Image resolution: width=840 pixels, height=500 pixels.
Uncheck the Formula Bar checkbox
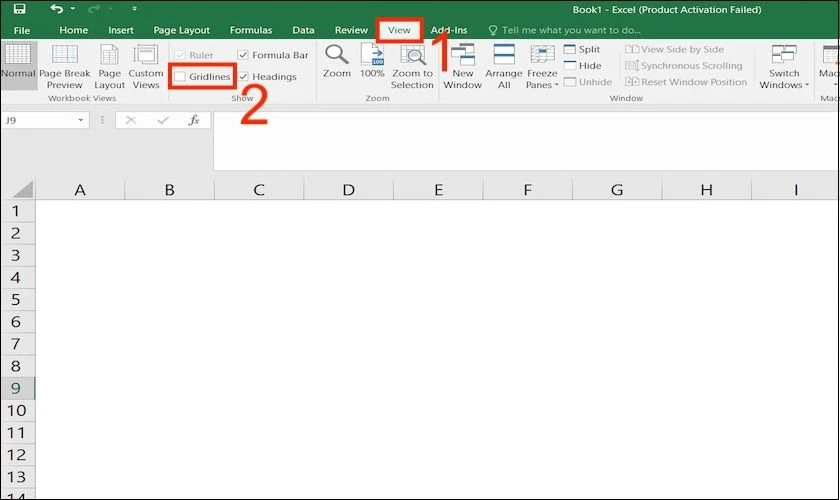243,55
